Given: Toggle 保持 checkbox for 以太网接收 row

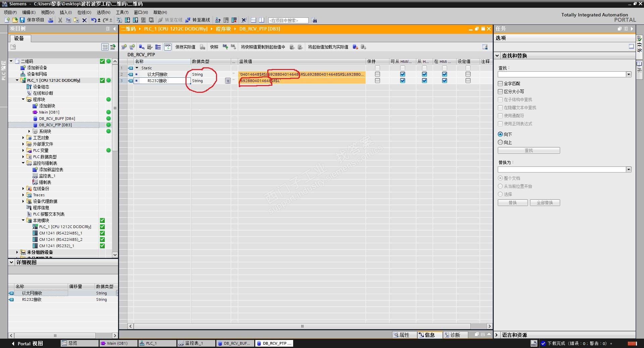Looking at the screenshot, I should coord(377,74).
